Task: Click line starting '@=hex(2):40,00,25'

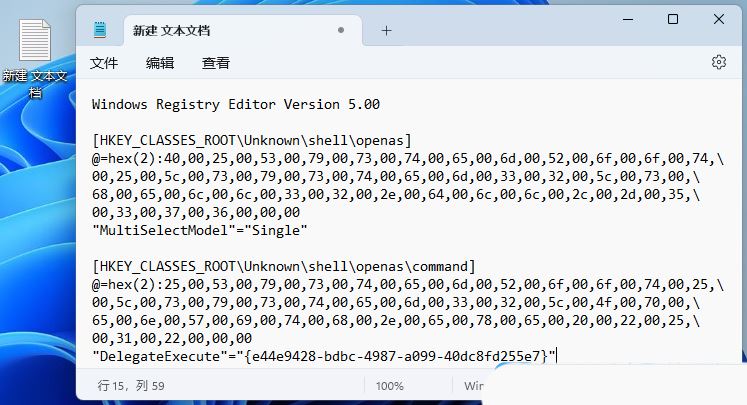Action: 408,159
